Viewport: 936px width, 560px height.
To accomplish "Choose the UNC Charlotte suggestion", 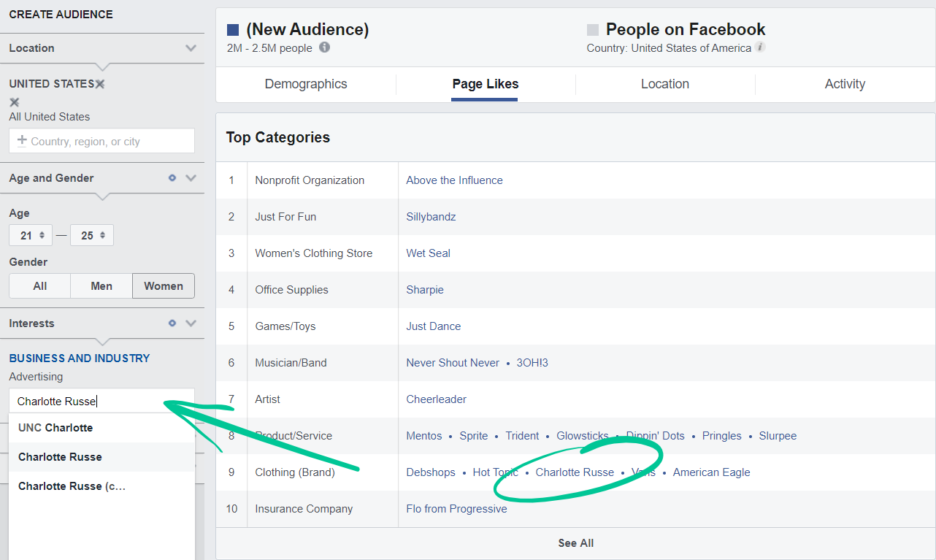I will coord(101,428).
